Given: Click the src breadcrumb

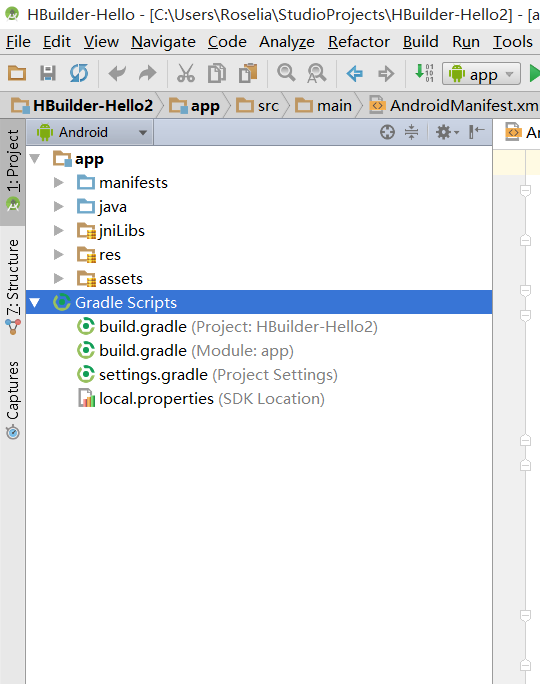Looking at the screenshot, I should (x=257, y=105).
